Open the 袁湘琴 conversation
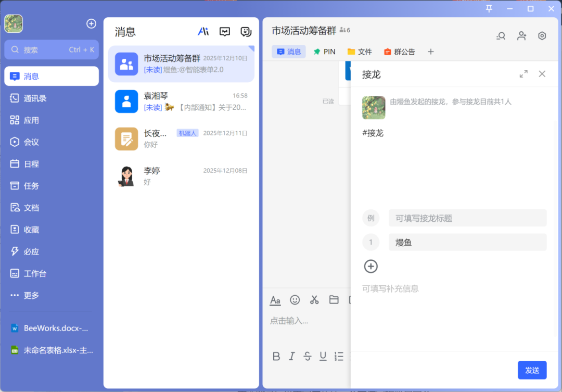This screenshot has height=392, width=562. coord(182,101)
